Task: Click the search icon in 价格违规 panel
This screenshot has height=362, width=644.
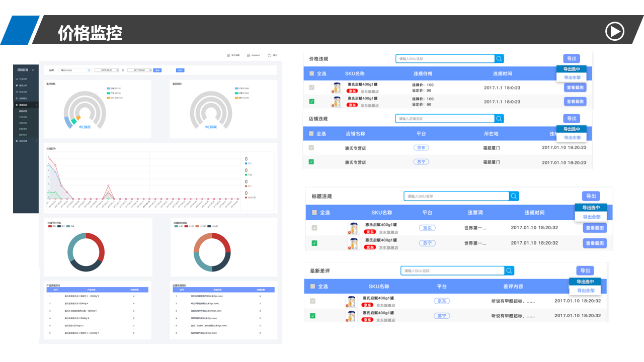Action: point(499,59)
